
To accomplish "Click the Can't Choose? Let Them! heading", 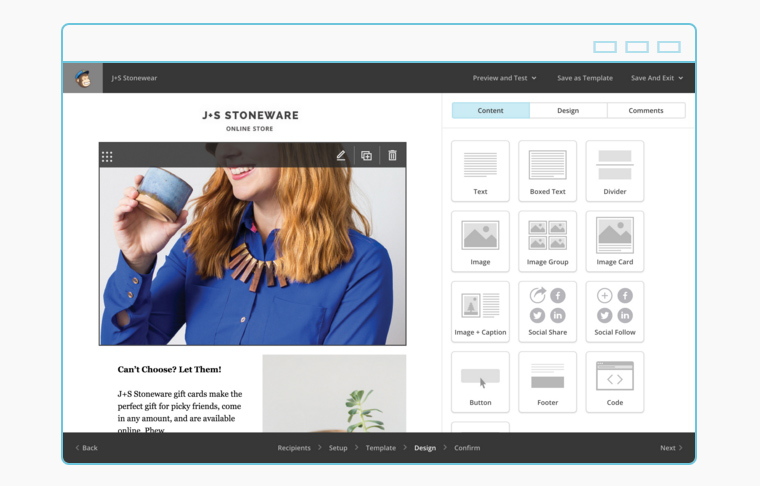I will 169,369.
